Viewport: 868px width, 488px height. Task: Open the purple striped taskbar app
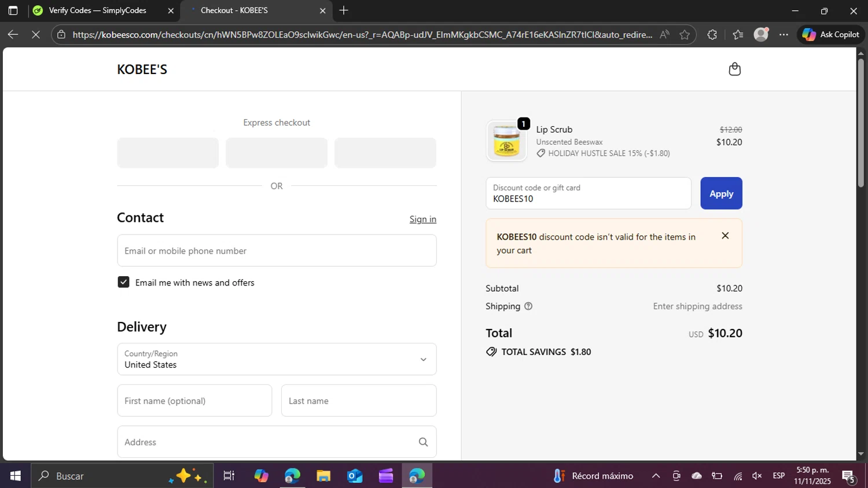pos(386,476)
